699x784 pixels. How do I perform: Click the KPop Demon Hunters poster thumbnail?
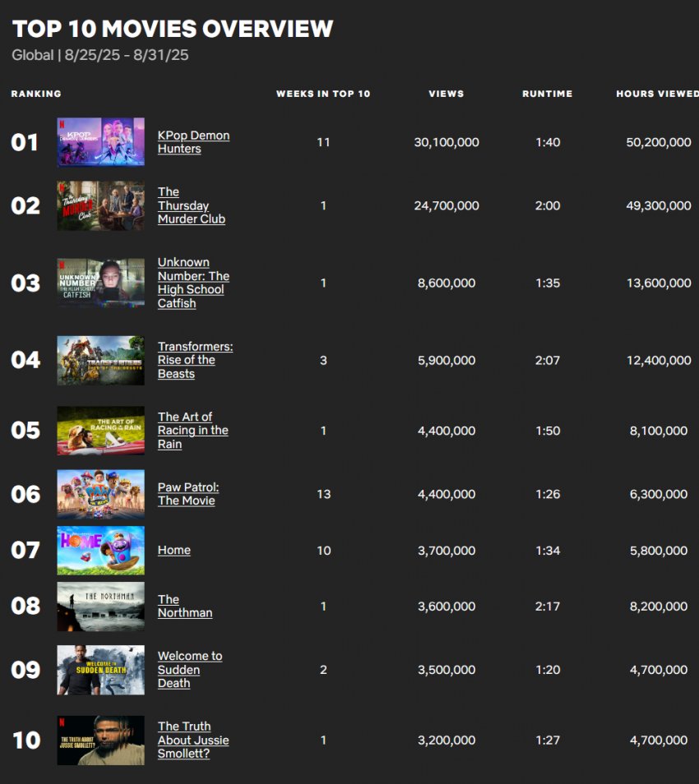click(x=100, y=142)
